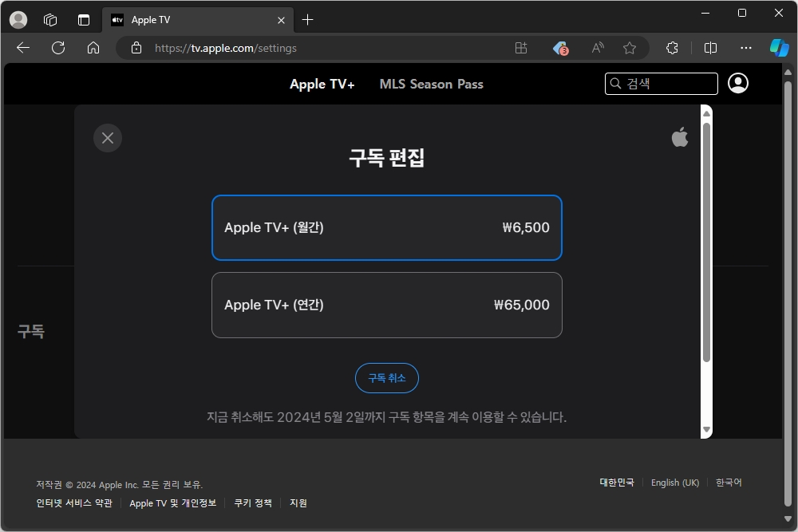
Task: Open browser extensions menu
Action: click(x=672, y=48)
